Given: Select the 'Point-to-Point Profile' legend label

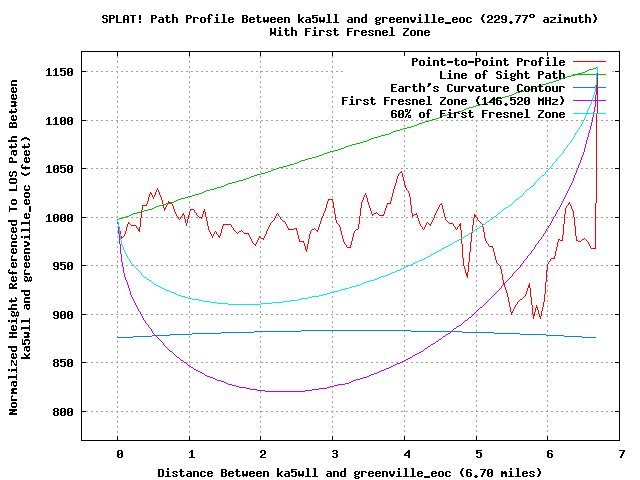Looking at the screenshot, I should coord(488,62).
